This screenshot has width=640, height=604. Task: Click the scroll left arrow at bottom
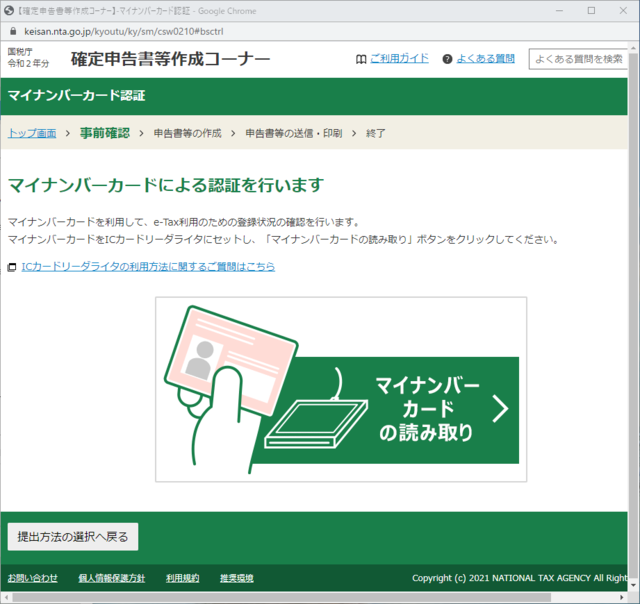point(5,597)
